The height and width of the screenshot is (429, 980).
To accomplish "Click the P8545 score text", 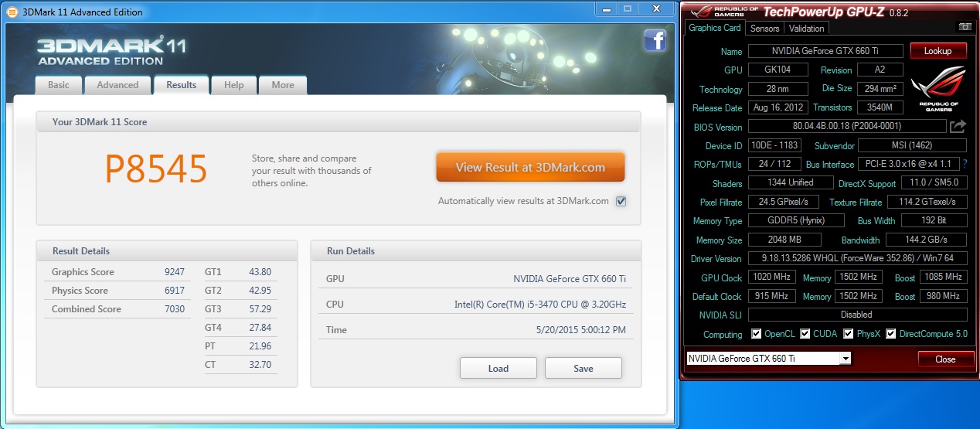I will (156, 169).
